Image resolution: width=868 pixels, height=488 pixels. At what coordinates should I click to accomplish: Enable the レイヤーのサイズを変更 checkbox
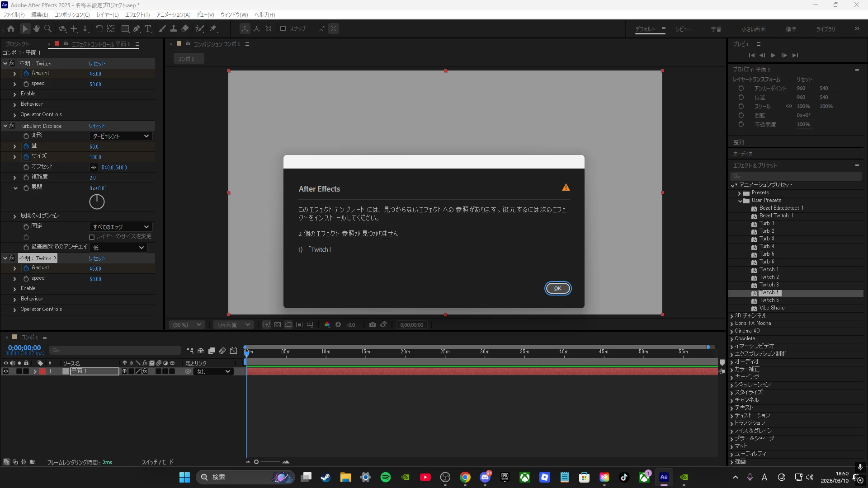(92, 237)
